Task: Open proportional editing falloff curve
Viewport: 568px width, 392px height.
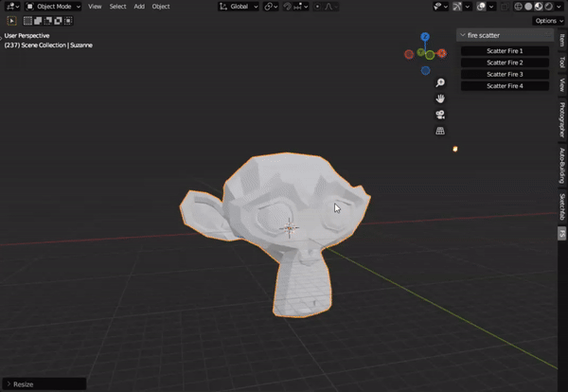Action: [x=330, y=7]
